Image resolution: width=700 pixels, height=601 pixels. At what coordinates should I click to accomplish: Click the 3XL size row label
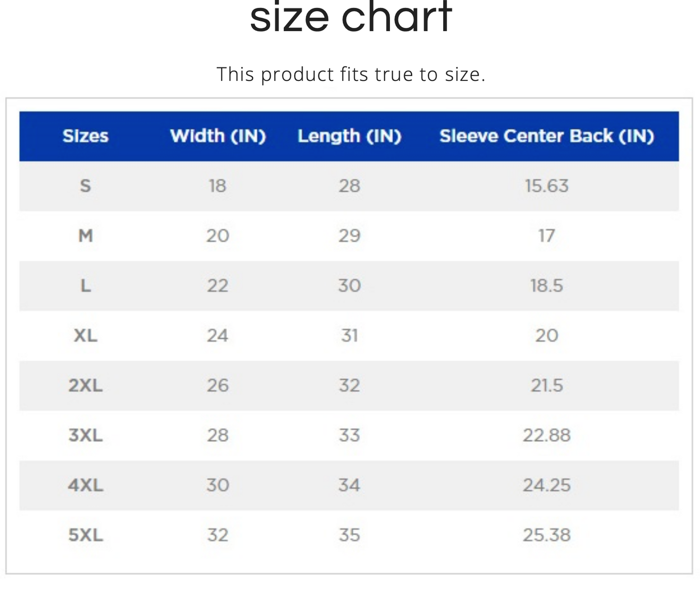pyautogui.click(x=86, y=436)
